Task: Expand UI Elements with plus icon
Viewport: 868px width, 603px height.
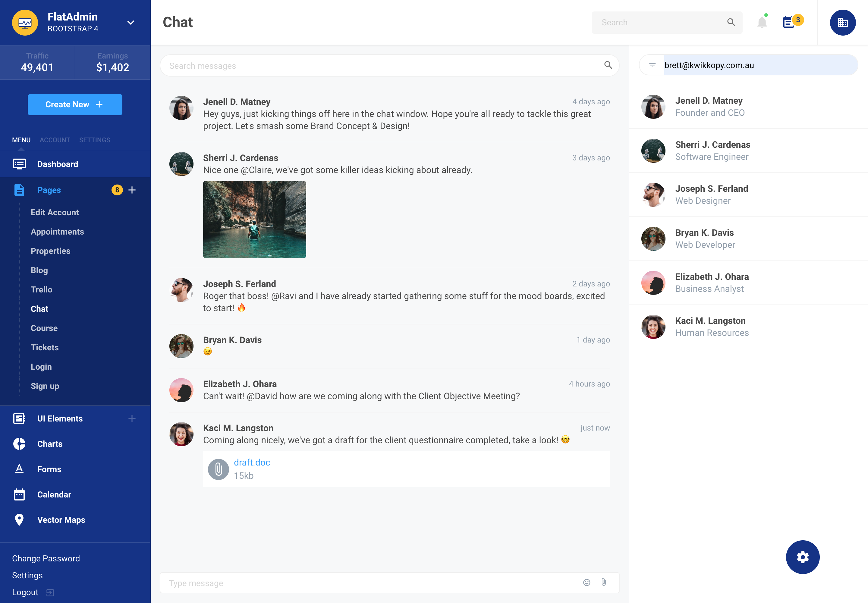Action: click(132, 418)
